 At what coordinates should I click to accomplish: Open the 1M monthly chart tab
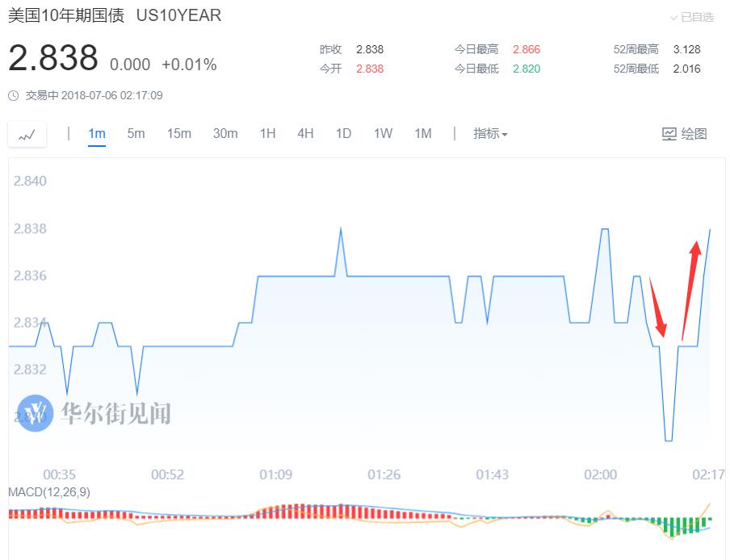click(422, 134)
